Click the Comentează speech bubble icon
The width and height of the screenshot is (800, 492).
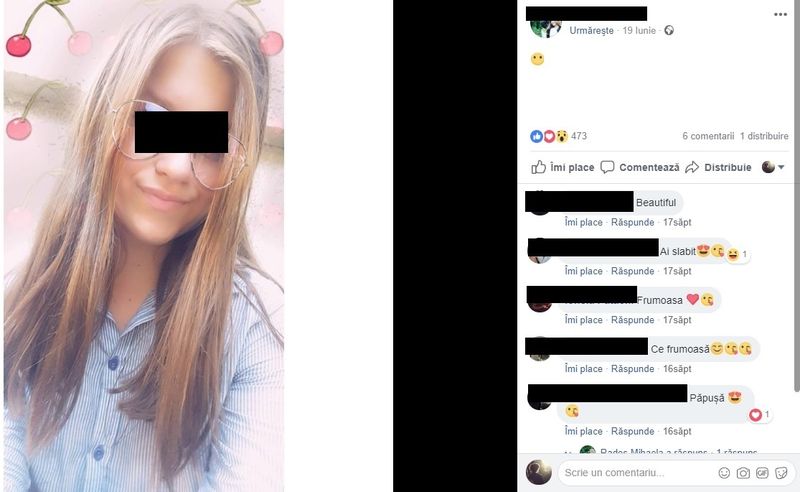(x=607, y=167)
